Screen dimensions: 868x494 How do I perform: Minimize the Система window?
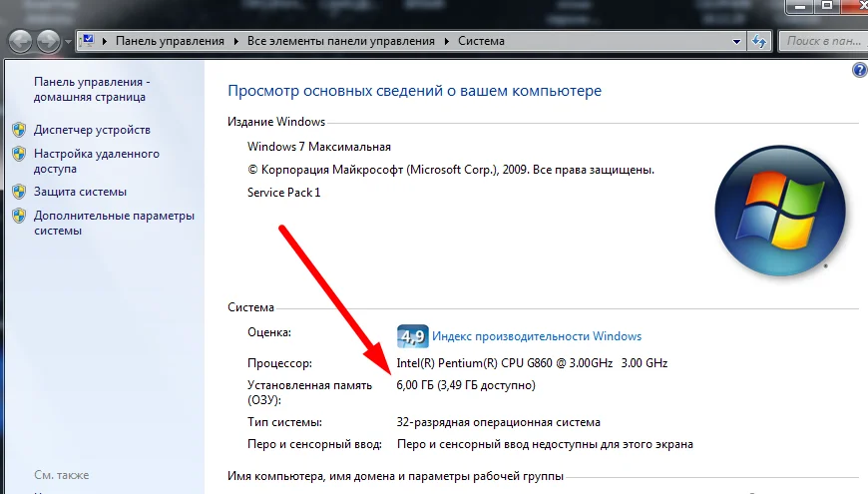click(799, 7)
